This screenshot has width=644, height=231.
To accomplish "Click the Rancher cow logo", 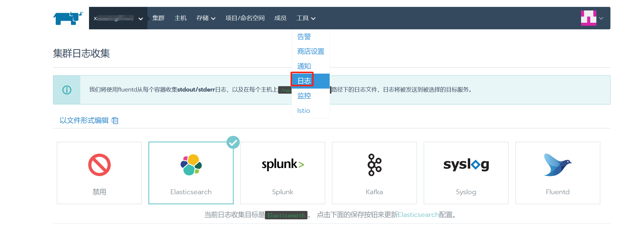I will [x=68, y=18].
